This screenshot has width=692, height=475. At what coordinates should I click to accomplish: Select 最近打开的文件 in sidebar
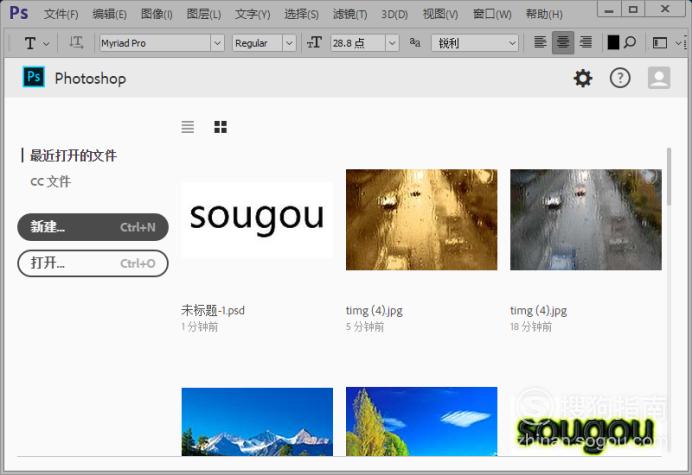point(73,155)
